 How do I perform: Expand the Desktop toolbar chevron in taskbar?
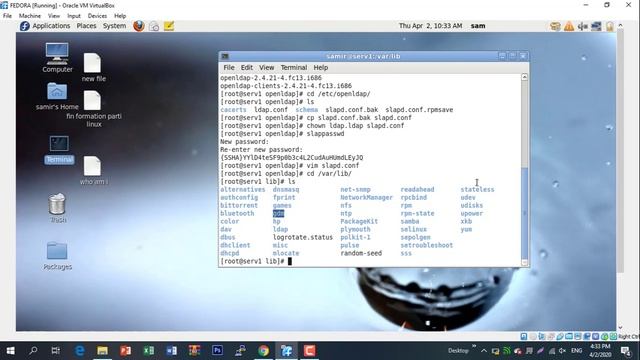(x=474, y=347)
